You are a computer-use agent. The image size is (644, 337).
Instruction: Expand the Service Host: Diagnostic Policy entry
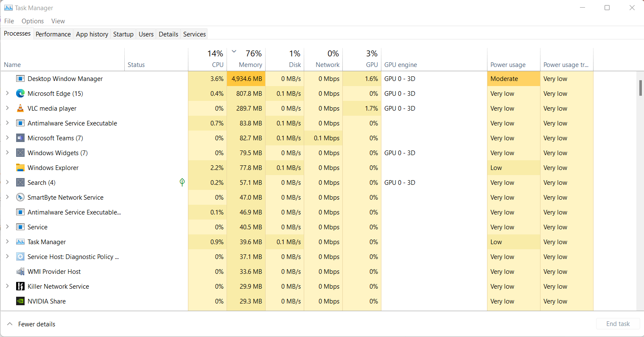pyautogui.click(x=7, y=256)
